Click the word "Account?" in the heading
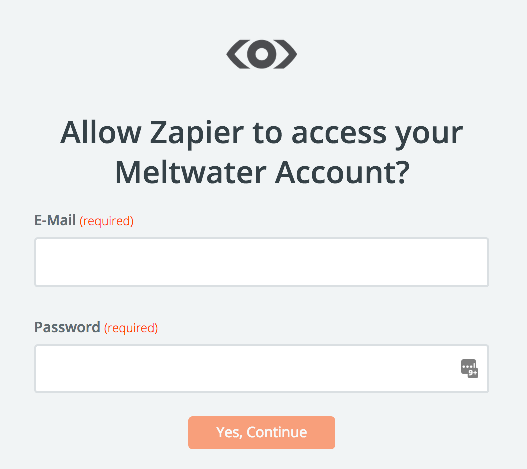Screen dimensions: 527x469 pyautogui.click(x=342, y=172)
